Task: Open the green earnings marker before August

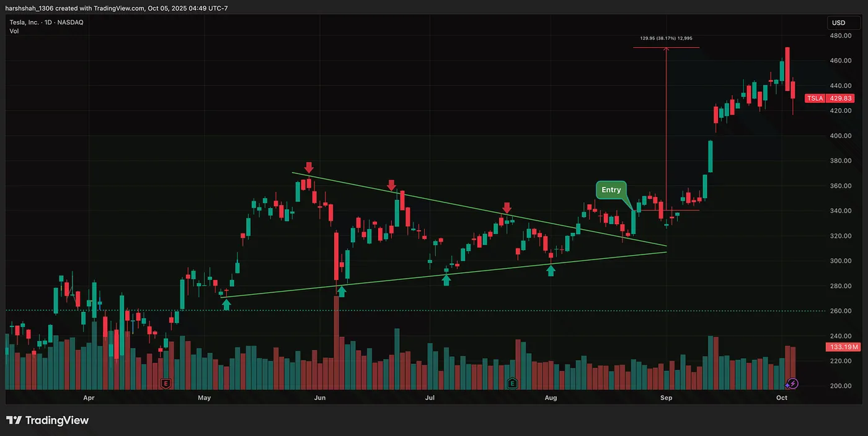Action: pyautogui.click(x=512, y=383)
